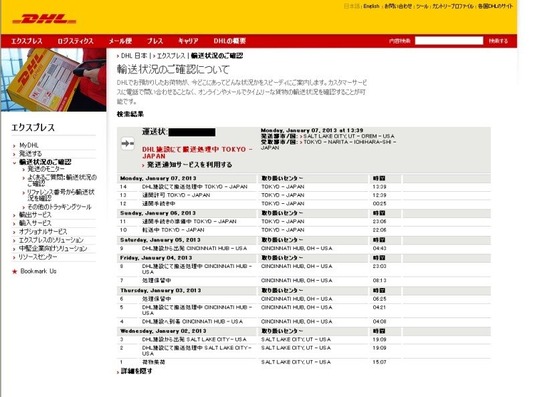The height and width of the screenshot is (397, 535).
Task: Click Saturday, January 05, 2013 header row
Action: pos(304,240)
